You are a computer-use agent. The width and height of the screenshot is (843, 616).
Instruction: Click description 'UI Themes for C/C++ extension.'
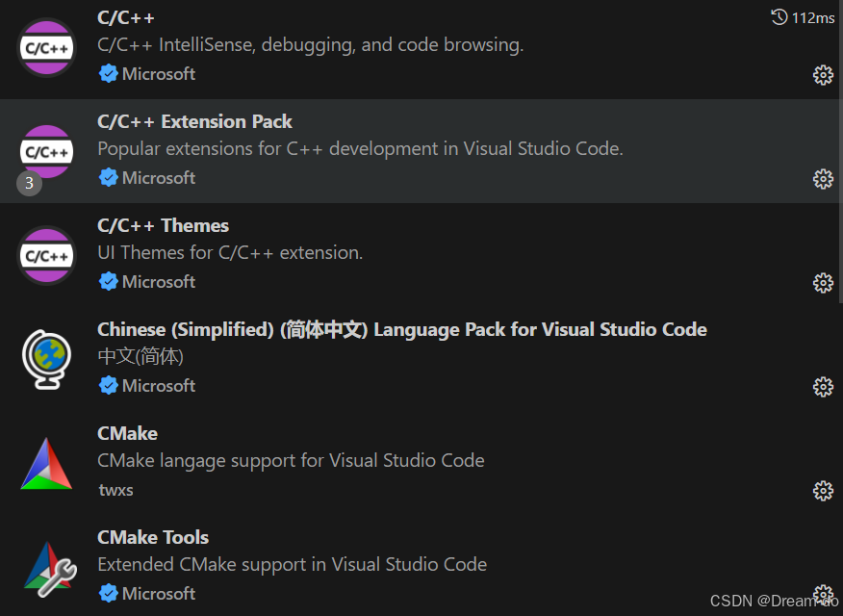point(230,252)
